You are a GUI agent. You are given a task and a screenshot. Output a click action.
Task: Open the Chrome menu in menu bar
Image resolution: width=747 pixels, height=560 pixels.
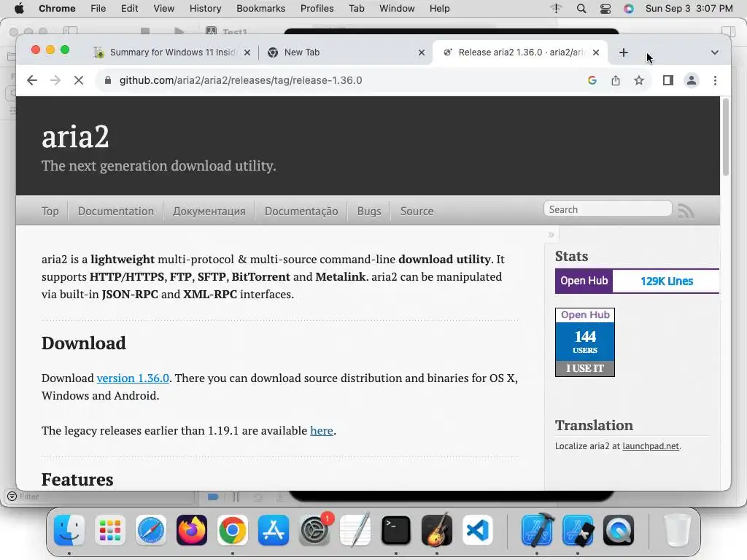[57, 9]
